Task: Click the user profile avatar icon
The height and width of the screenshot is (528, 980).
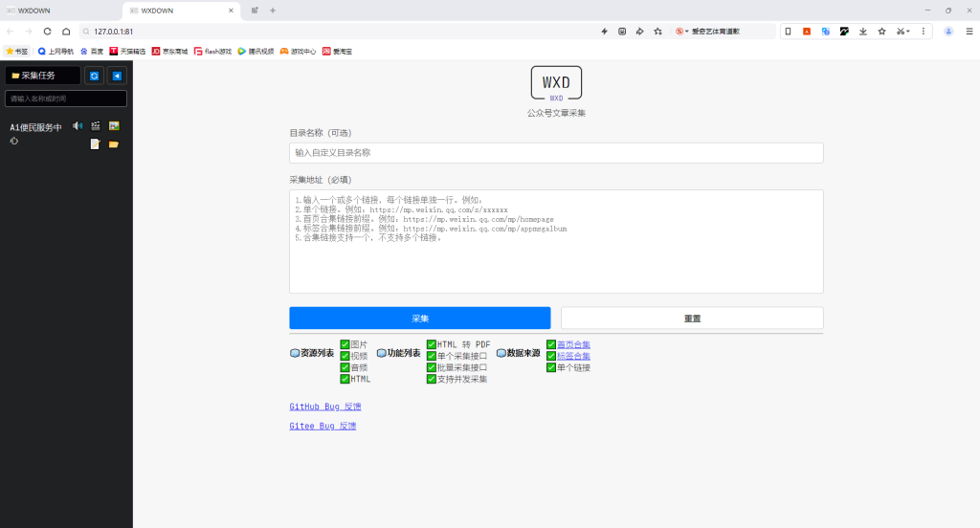Action: (x=948, y=32)
